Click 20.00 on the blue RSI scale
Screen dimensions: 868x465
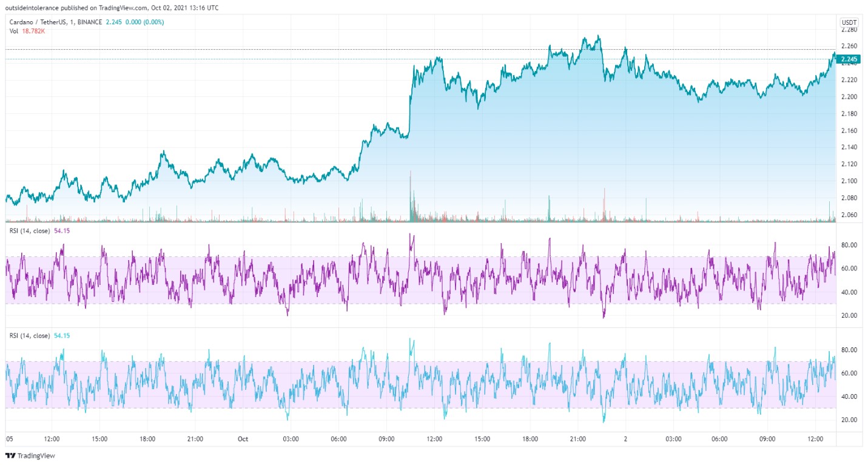tap(849, 420)
